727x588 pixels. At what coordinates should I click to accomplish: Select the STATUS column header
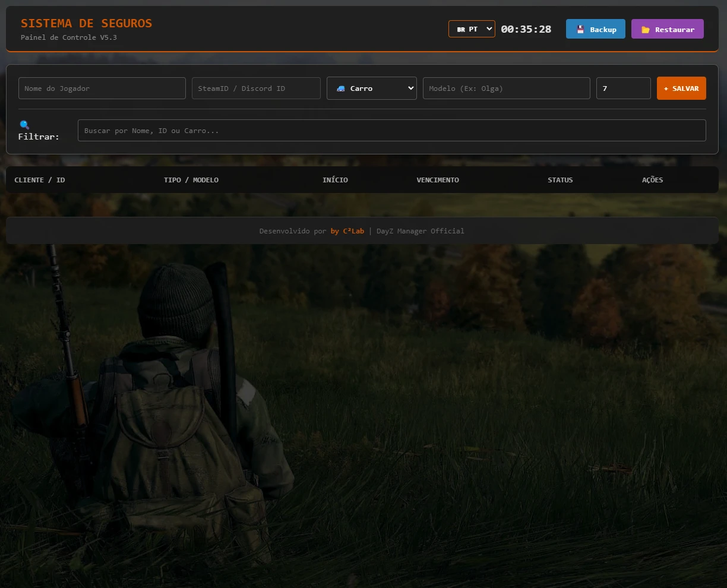click(x=560, y=179)
